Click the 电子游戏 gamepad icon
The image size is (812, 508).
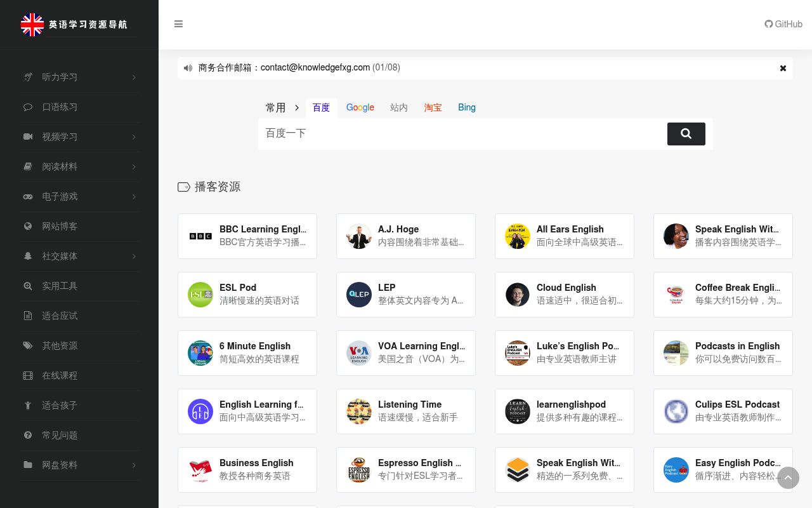pos(28,197)
